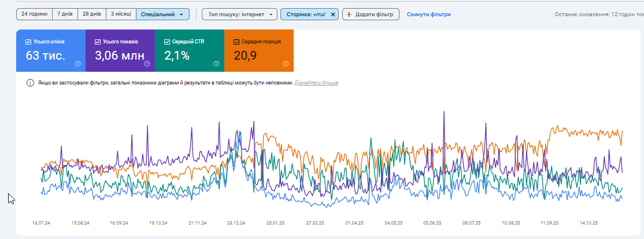
Task: Remove the Сторінка: +/ru/ filter with X
Action: 332,14
